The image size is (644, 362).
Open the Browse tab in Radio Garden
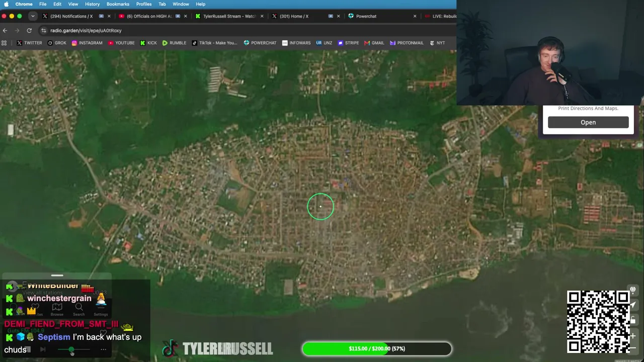point(57,309)
